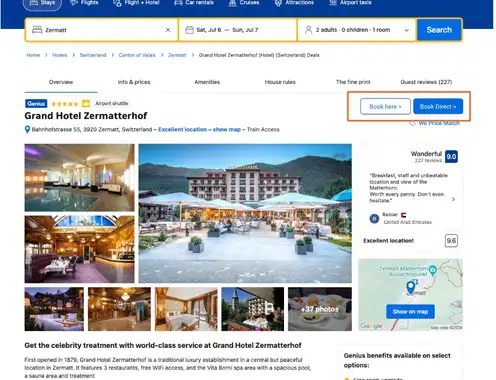Screen dimensions: 496x380
Task: Go to Hotels breadcrumb
Action: click(60, 55)
